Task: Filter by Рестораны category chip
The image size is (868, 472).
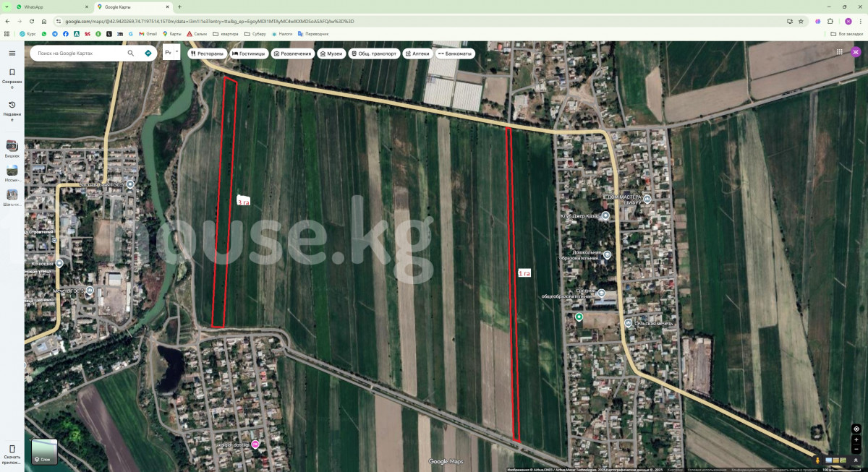Action: [x=207, y=53]
